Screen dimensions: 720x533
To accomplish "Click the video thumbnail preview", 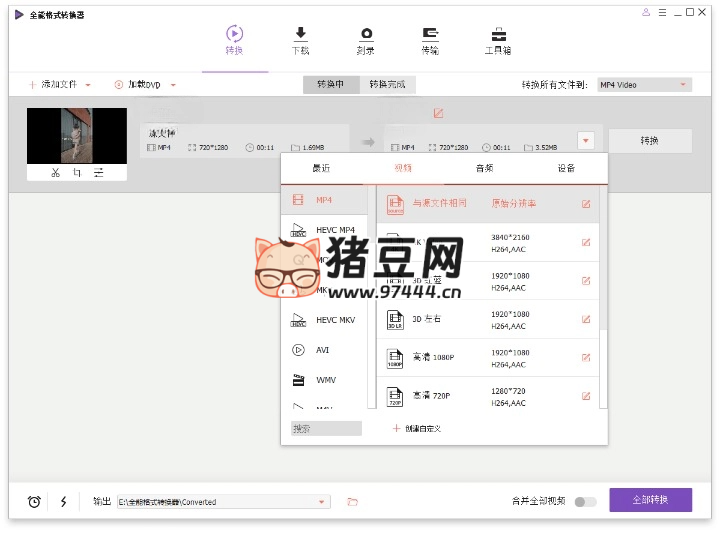I will (x=77, y=136).
